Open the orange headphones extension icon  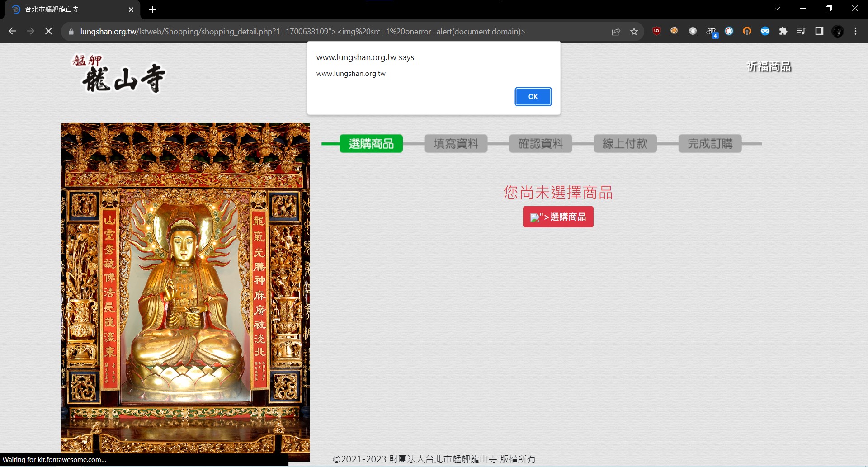click(747, 31)
